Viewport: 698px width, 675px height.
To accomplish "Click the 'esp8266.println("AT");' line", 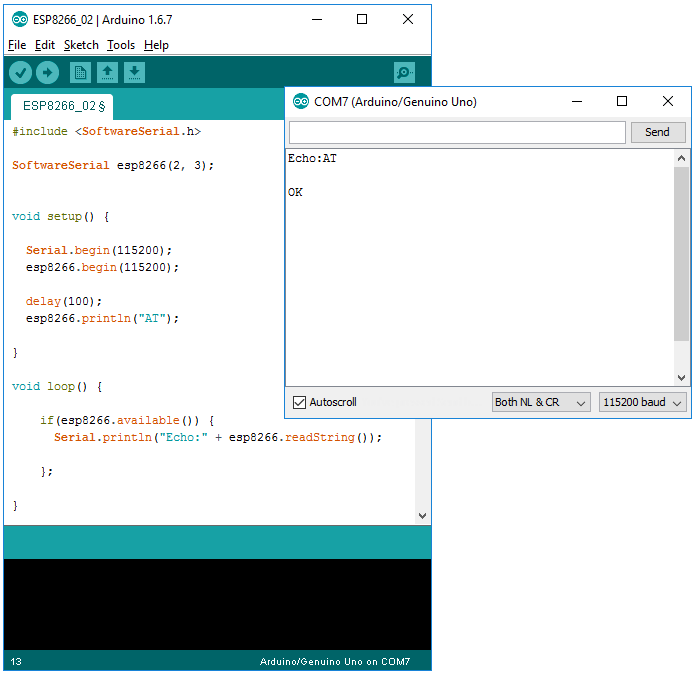I will pos(102,318).
